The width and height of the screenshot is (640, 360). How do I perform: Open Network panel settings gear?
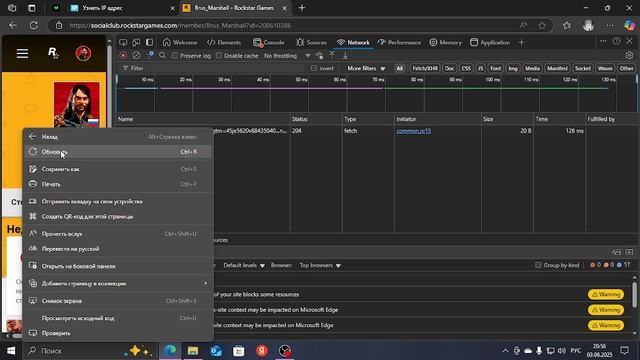629,55
